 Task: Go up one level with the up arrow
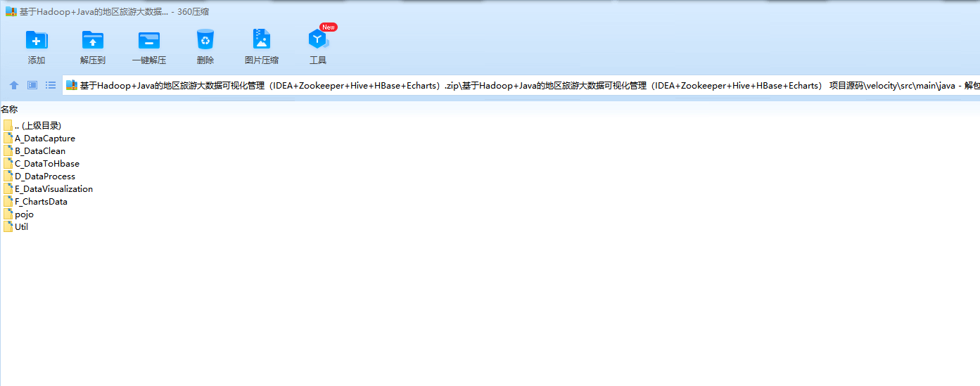click(14, 85)
